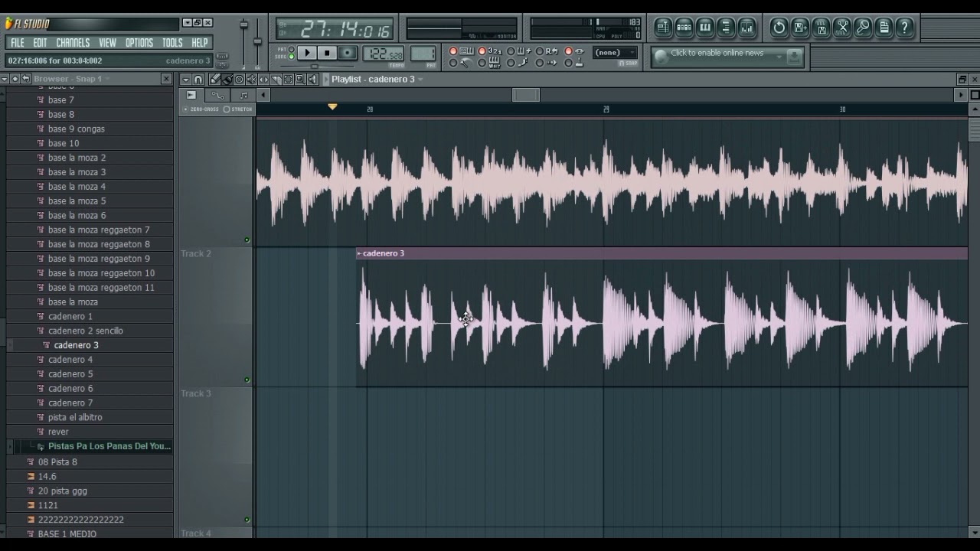The height and width of the screenshot is (551, 980).
Task: Select the Slip tool in Playlist
Action: pos(263,79)
